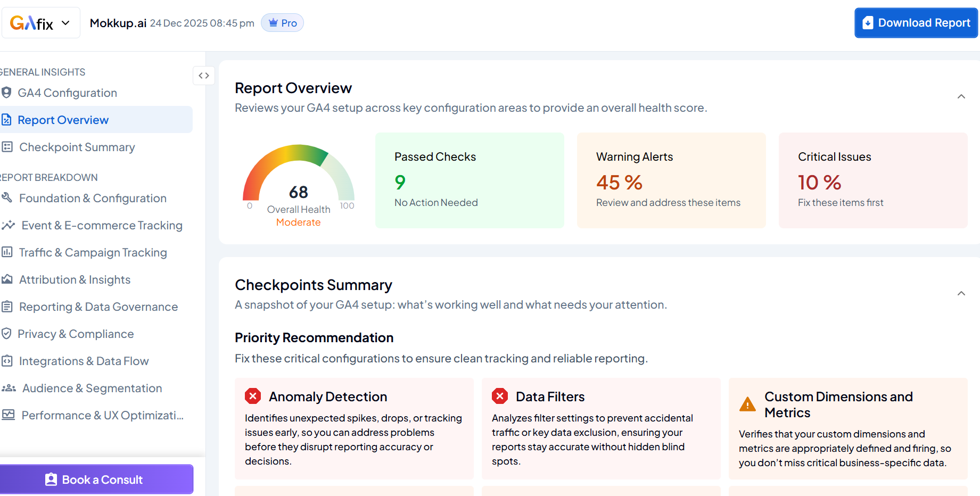Collapse the Checkpoints Summary section
The width and height of the screenshot is (980, 496).
961,293
